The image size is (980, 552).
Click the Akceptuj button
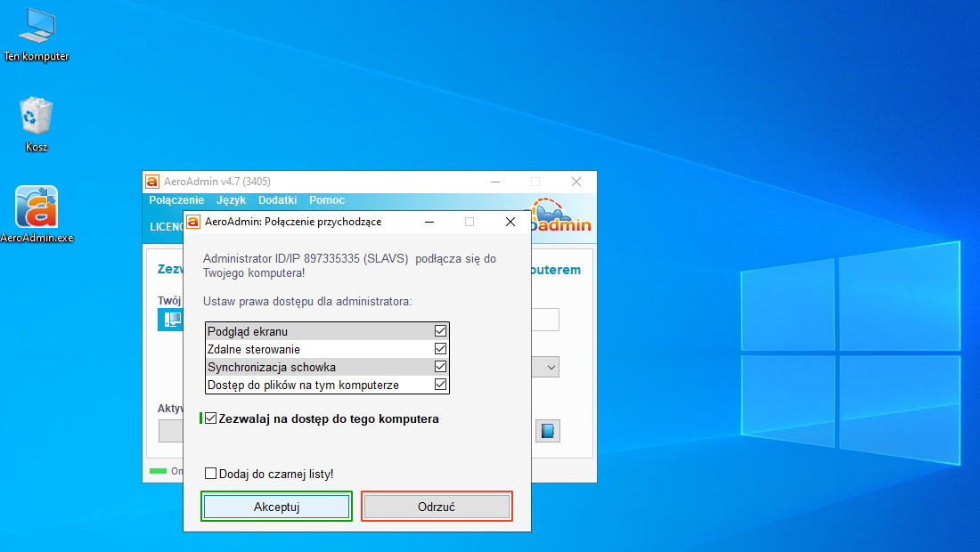(x=276, y=507)
